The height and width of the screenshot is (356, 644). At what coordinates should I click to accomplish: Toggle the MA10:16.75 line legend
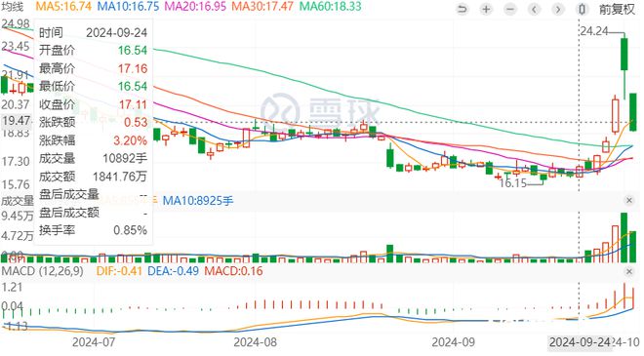pos(129,6)
